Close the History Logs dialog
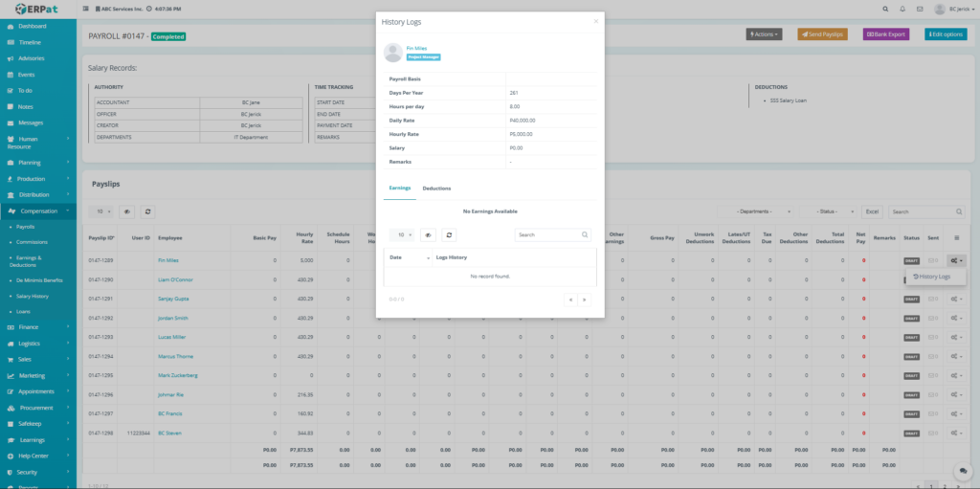 [595, 20]
